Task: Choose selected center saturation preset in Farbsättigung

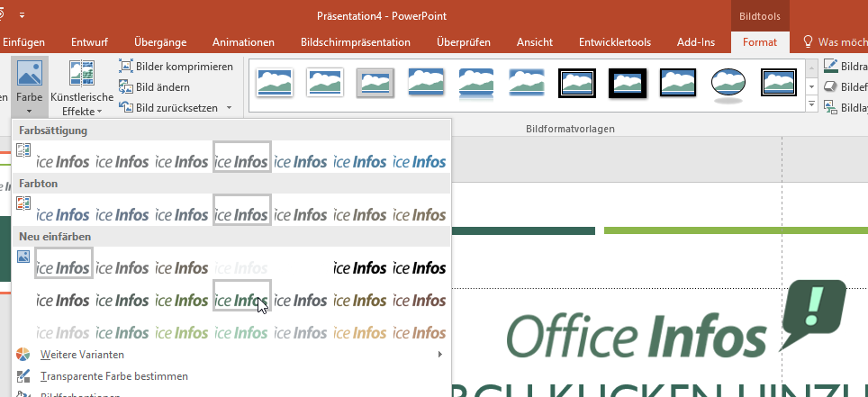Action: [242, 157]
